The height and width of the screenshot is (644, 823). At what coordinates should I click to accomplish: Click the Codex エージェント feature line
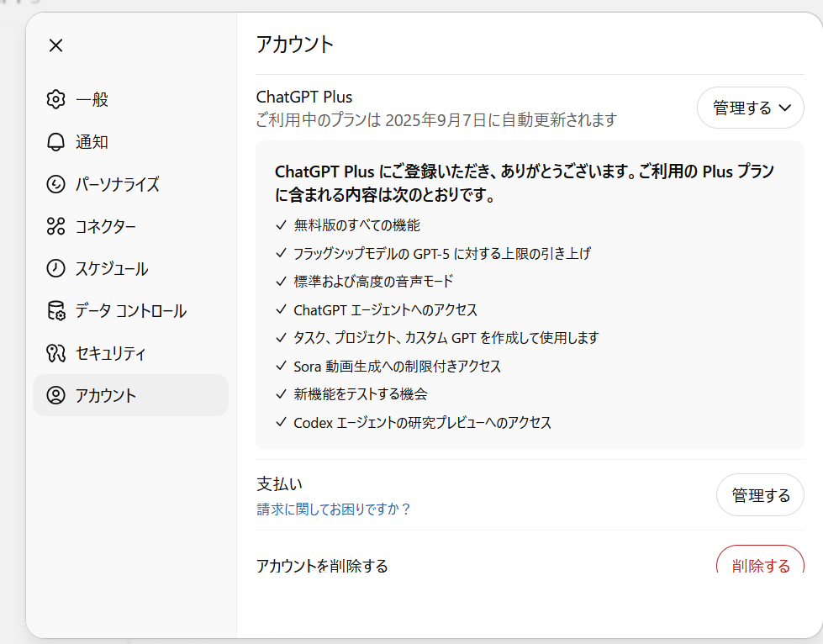[x=423, y=423]
